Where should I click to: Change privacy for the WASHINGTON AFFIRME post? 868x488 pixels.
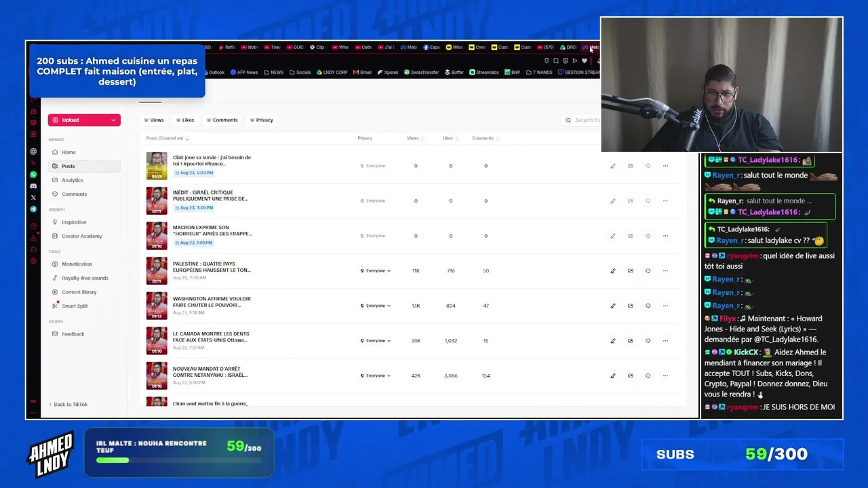point(376,306)
